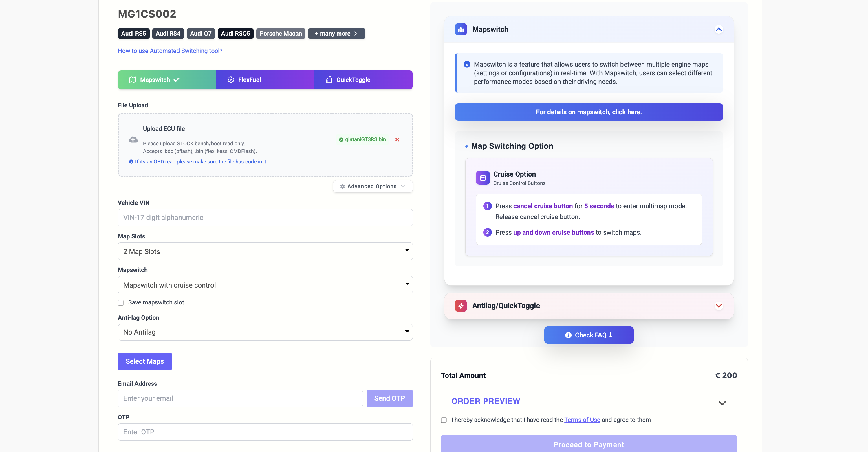
Task: Open the Map Slots dropdown
Action: (265, 251)
